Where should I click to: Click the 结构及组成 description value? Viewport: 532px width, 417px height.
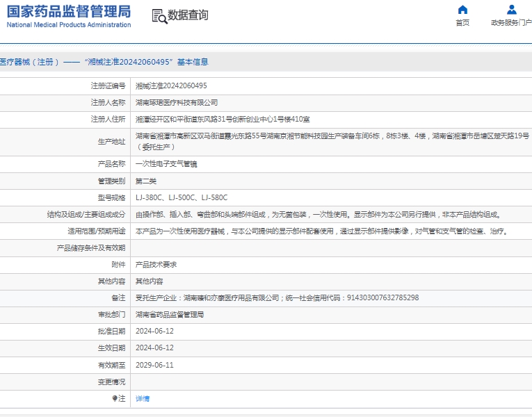[x=319, y=214]
